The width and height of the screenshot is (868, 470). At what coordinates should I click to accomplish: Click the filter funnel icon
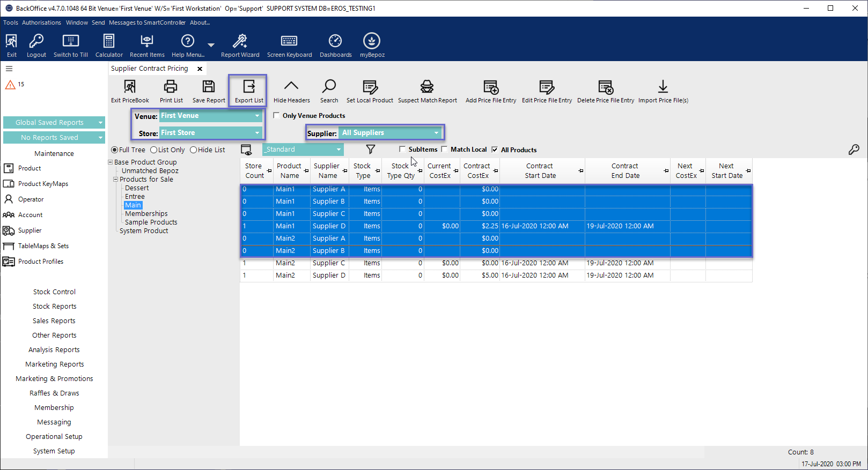point(370,150)
